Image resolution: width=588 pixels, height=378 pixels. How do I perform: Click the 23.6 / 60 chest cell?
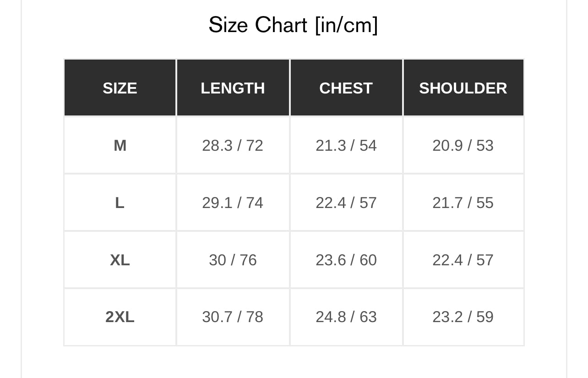pos(346,260)
